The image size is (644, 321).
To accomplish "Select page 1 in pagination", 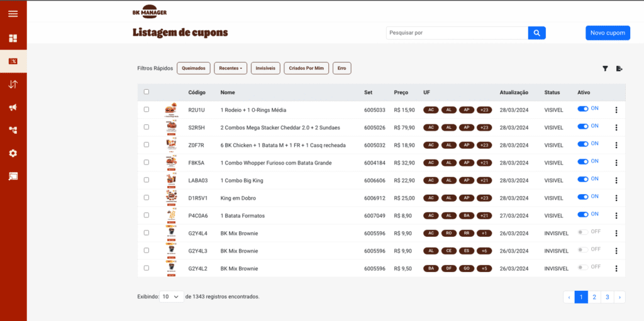I will (x=581, y=297).
